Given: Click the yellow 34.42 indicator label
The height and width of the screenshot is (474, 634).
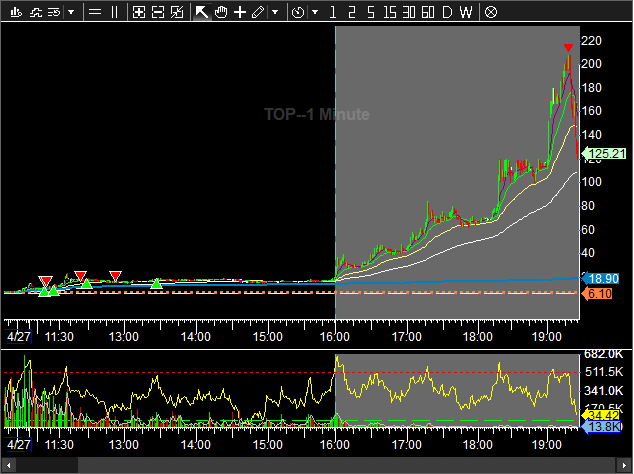Looking at the screenshot, I should pyautogui.click(x=600, y=415).
